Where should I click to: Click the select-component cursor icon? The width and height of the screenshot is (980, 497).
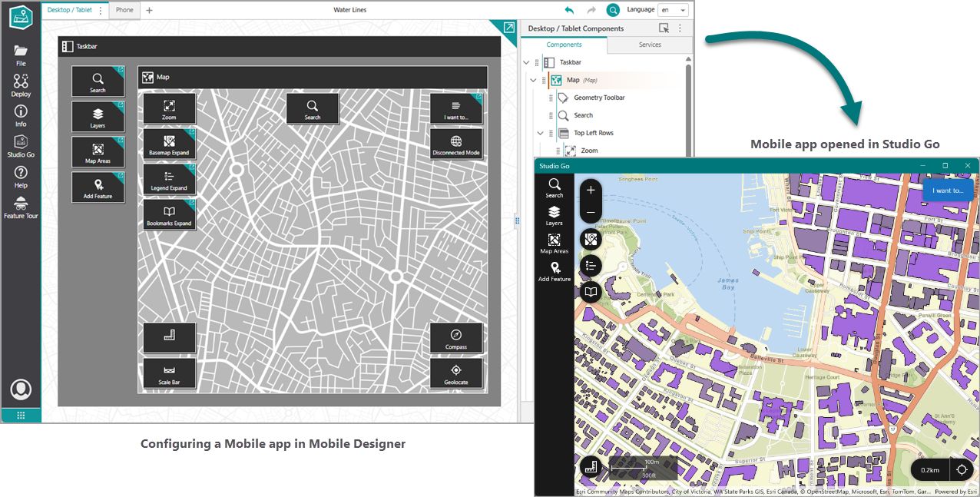tap(664, 28)
